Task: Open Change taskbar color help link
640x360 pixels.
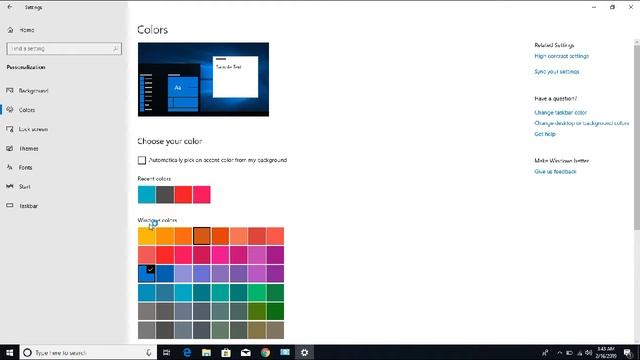Action: 560,112
